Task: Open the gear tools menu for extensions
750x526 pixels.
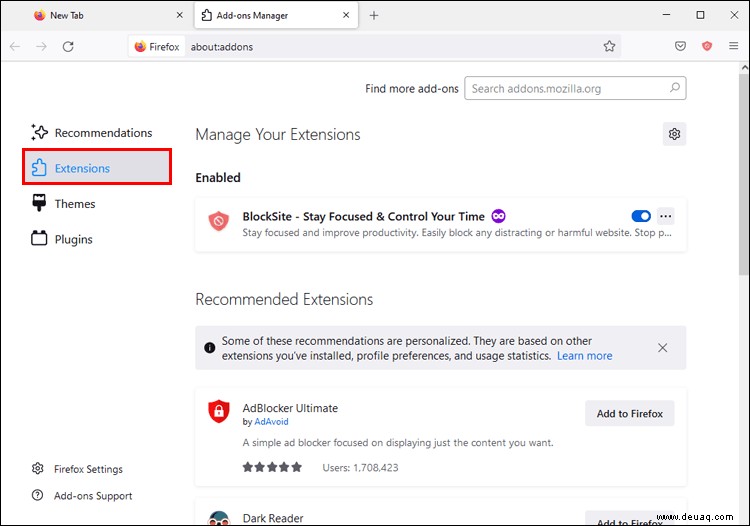Action: (x=674, y=134)
